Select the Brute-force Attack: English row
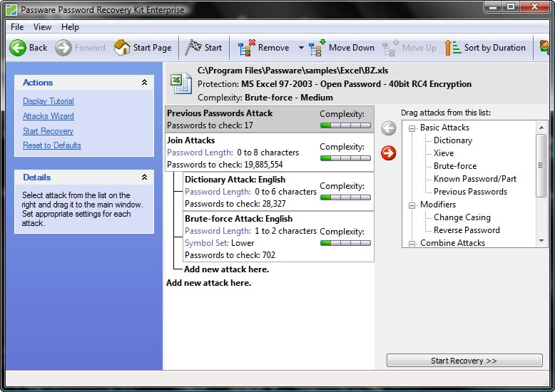The width and height of the screenshot is (555, 392). point(278,237)
